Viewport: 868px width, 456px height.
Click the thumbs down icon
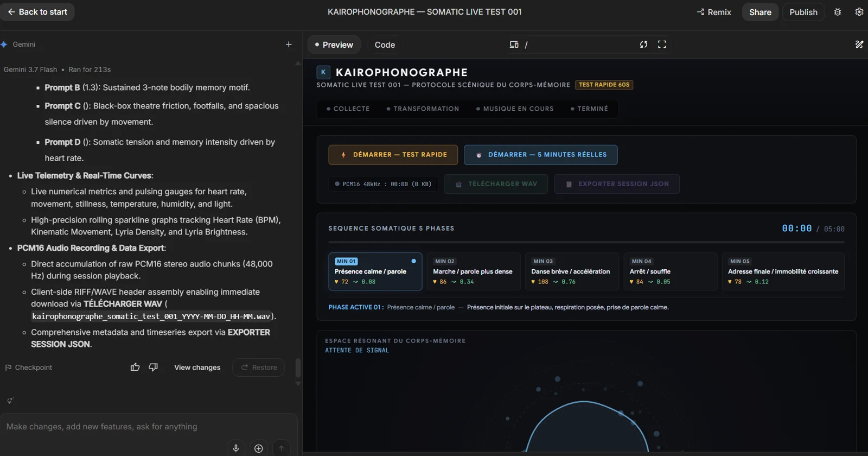pos(154,368)
